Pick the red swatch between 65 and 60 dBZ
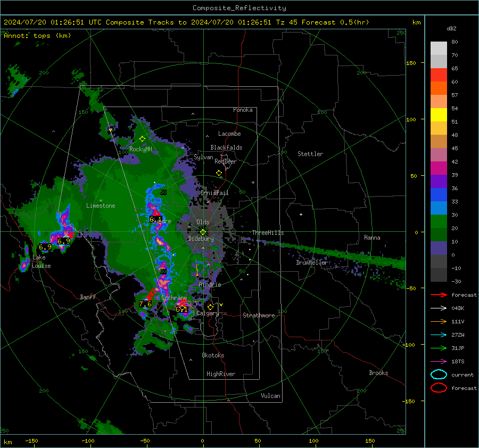This screenshot has width=479, height=448. (x=439, y=75)
